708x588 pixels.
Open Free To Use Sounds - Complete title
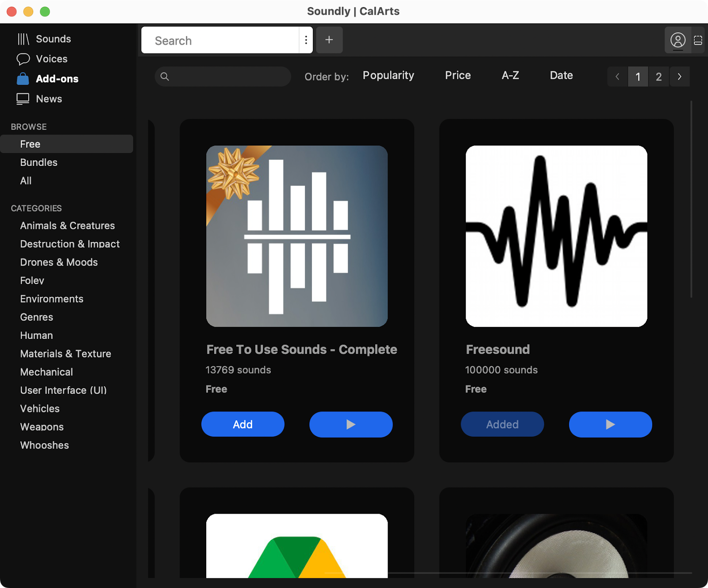tap(302, 350)
